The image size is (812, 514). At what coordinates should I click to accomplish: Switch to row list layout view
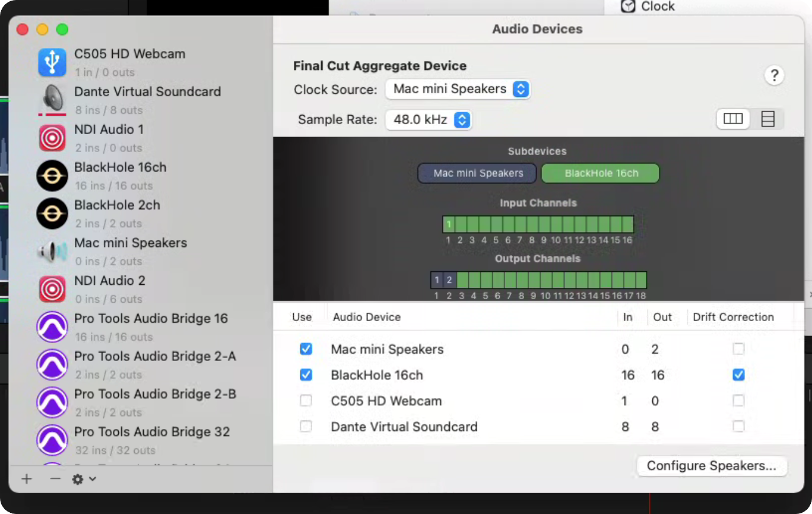pos(767,119)
